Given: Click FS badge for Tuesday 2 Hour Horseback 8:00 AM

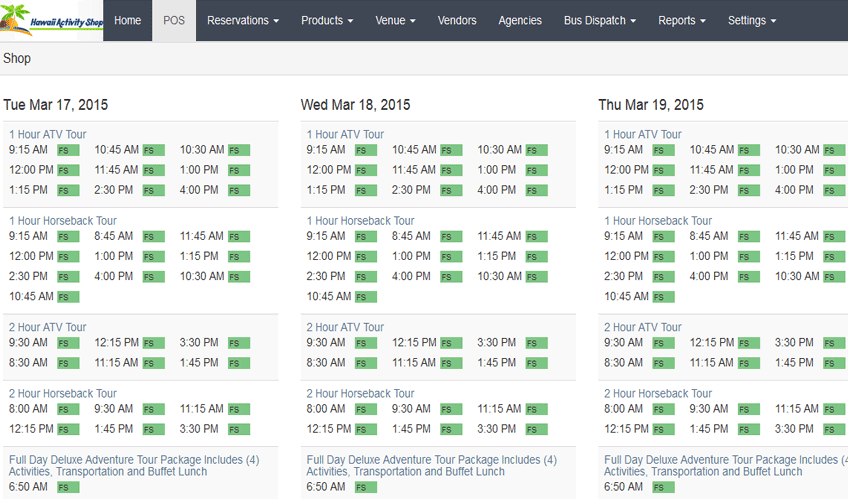Looking at the screenshot, I should [x=68, y=410].
